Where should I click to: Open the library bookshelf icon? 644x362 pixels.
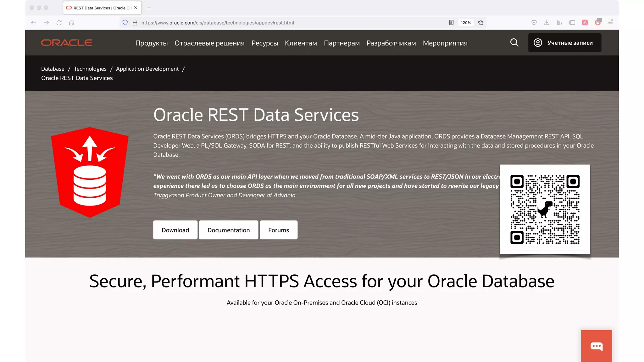559,23
